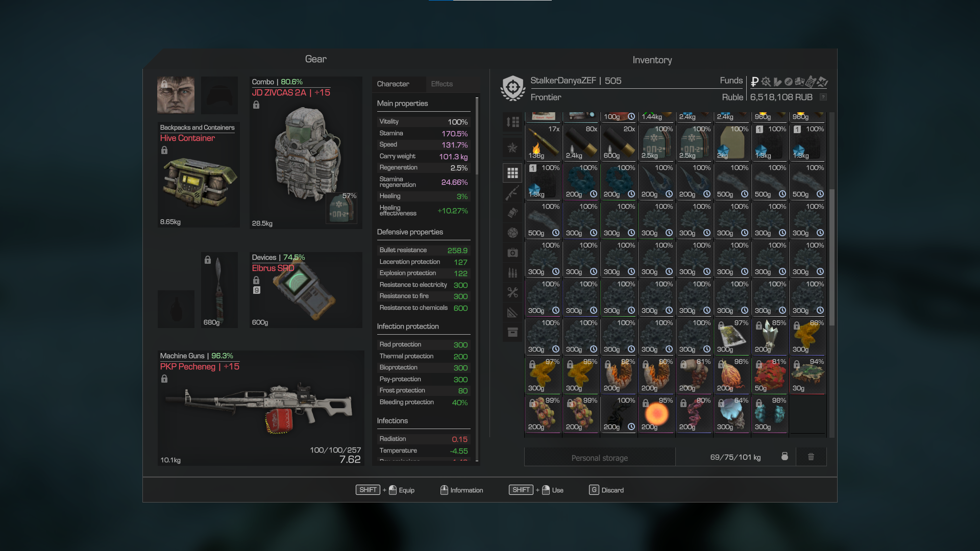This screenshot has height=551, width=980.
Task: Click the last funds currency icon
Action: pyautogui.click(x=822, y=82)
